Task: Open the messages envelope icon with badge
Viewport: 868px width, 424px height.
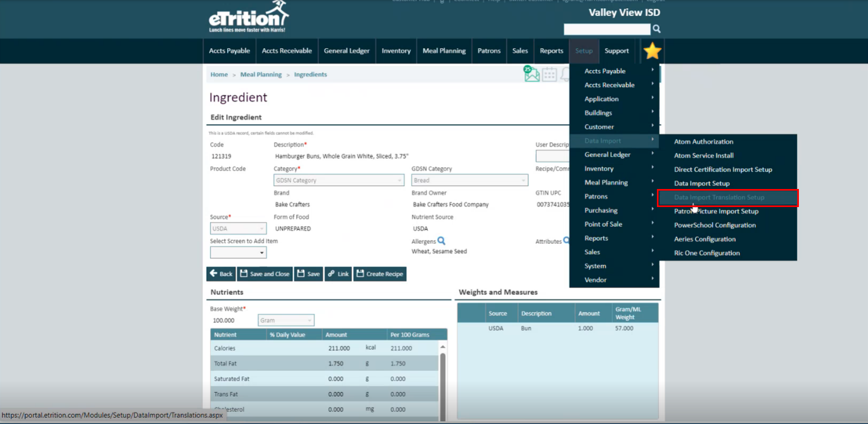Action: [x=531, y=73]
